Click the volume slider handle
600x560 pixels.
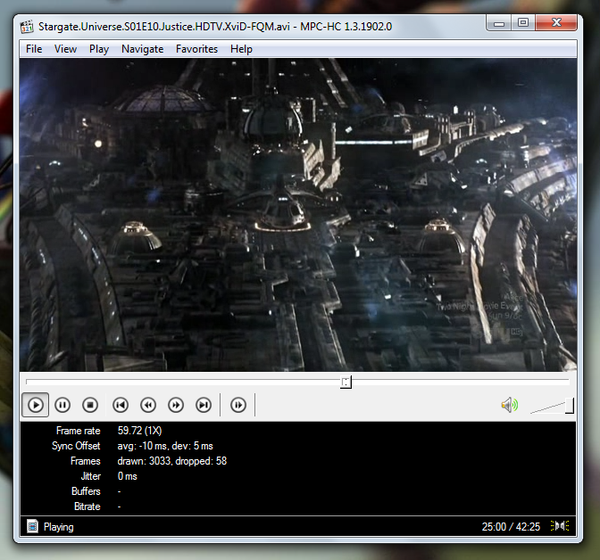click(x=569, y=406)
